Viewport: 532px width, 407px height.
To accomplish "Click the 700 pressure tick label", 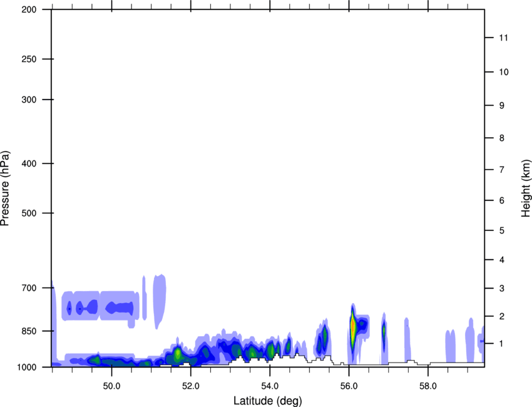I will [x=29, y=288].
